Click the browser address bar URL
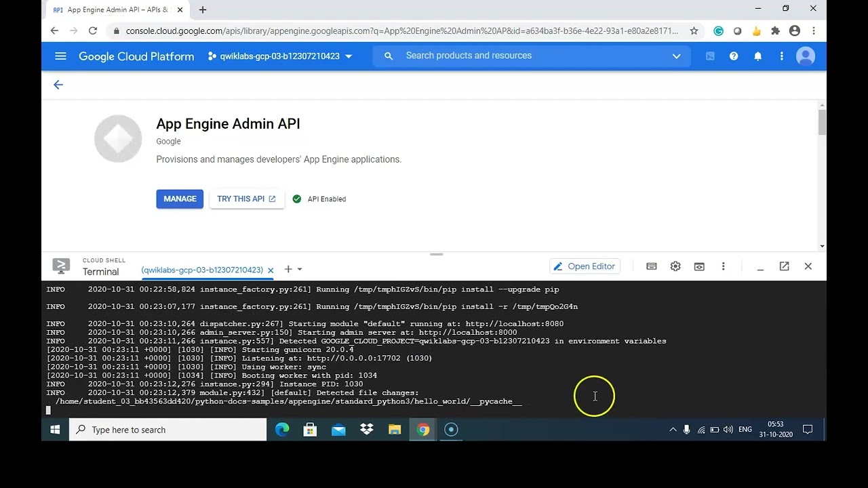 point(401,30)
